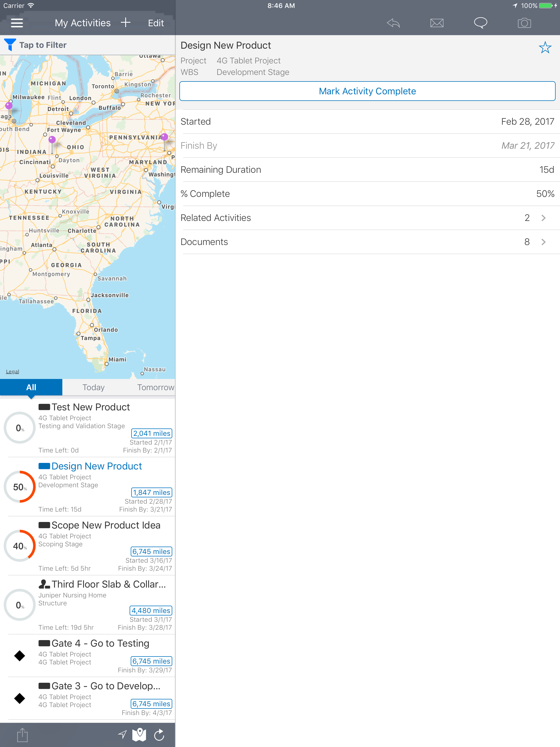Tap the Edit button
This screenshot has width=560, height=747.
156,23
